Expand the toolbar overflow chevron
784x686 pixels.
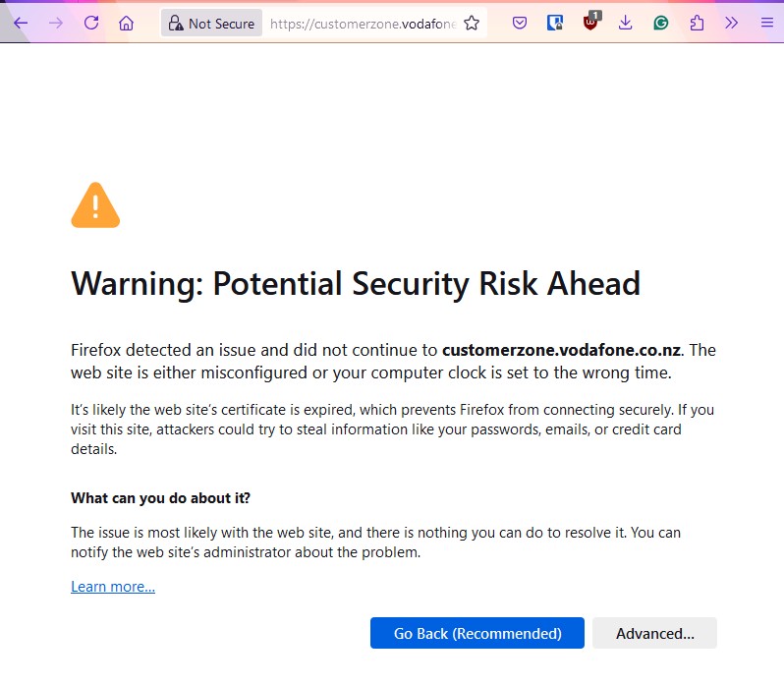point(732,23)
